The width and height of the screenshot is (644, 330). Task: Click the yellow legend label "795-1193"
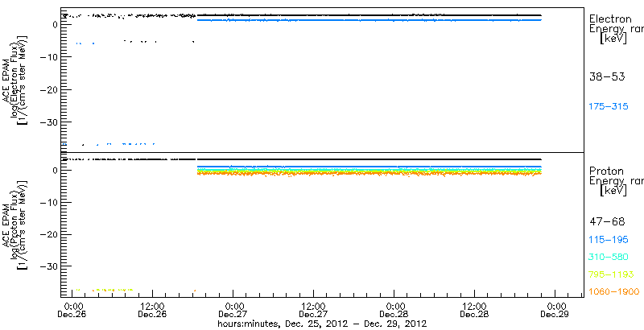click(612, 274)
